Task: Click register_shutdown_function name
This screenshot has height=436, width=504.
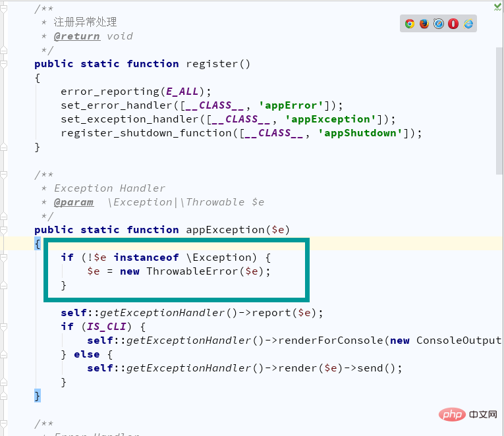Action: click(146, 133)
